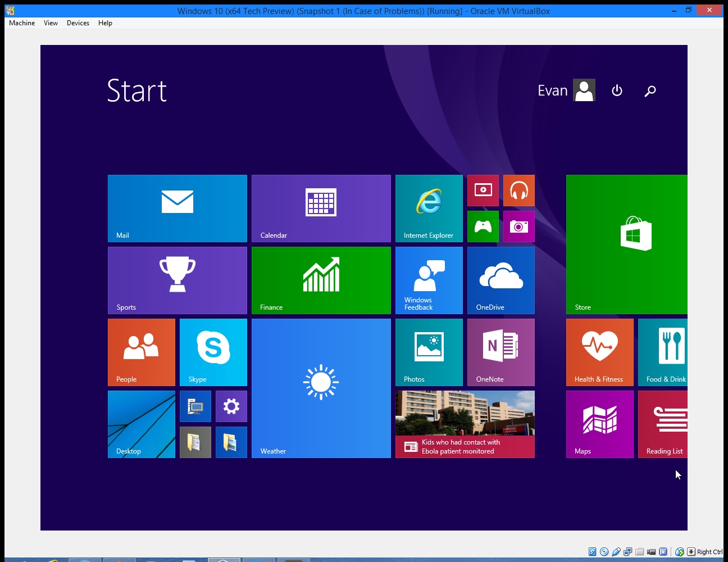Open the VirtualBox View menu
The width and height of the screenshot is (728, 562).
[51, 23]
